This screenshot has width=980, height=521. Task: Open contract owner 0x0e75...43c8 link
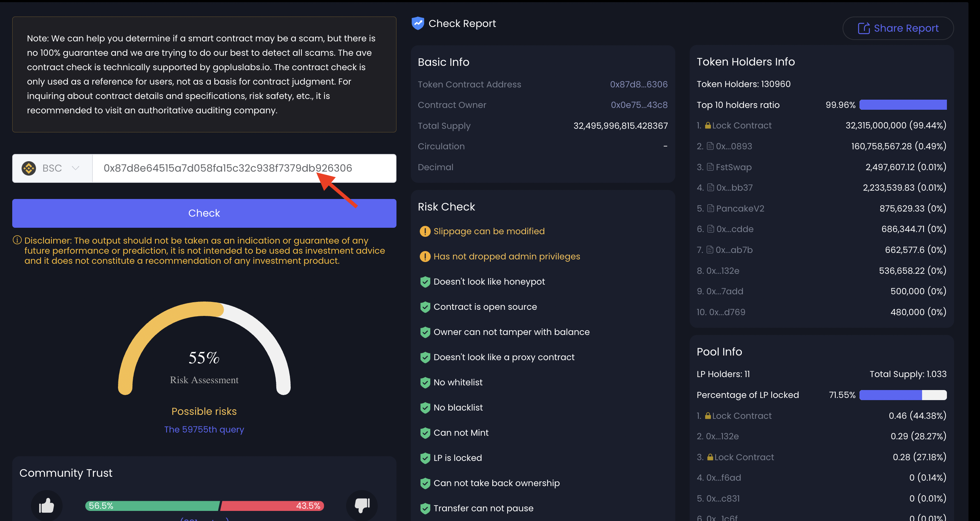639,105
